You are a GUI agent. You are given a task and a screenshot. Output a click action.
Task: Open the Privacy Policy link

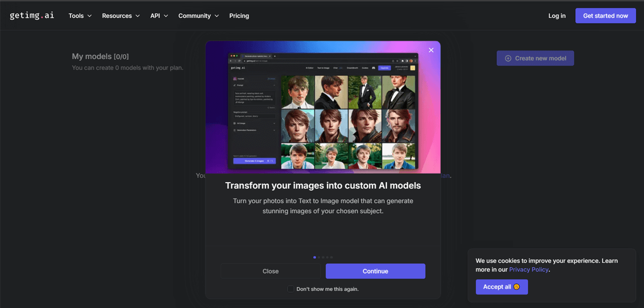[x=529, y=269]
